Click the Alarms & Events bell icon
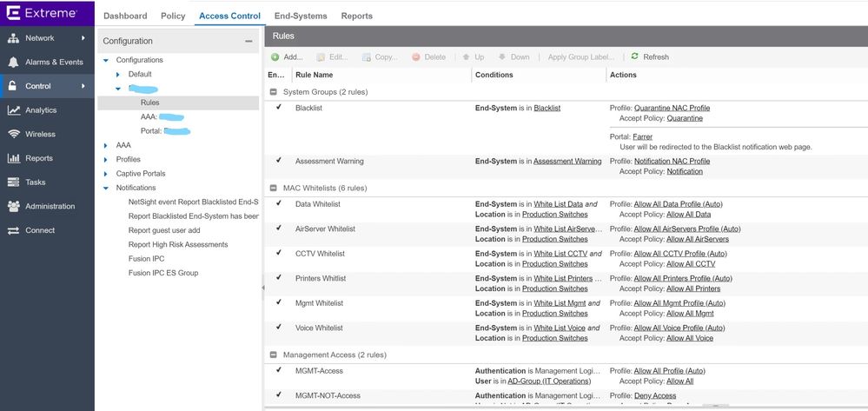 point(13,63)
